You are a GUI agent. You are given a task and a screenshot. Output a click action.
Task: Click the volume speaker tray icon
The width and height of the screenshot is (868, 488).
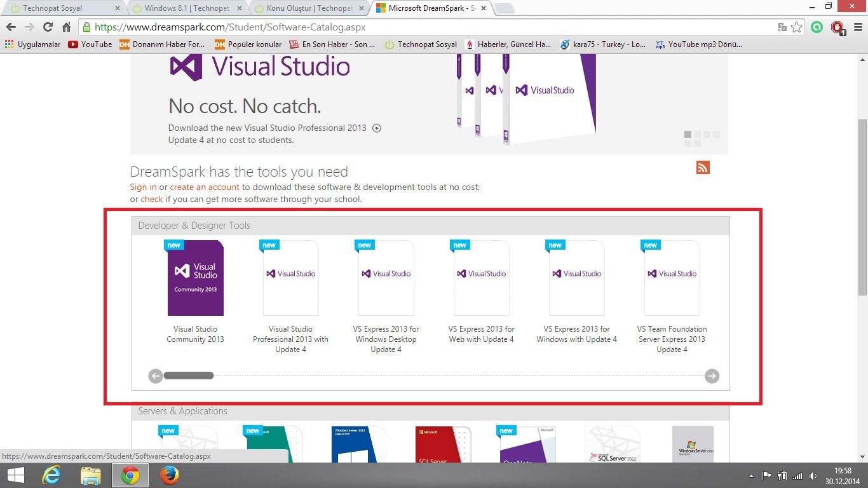[813, 476]
